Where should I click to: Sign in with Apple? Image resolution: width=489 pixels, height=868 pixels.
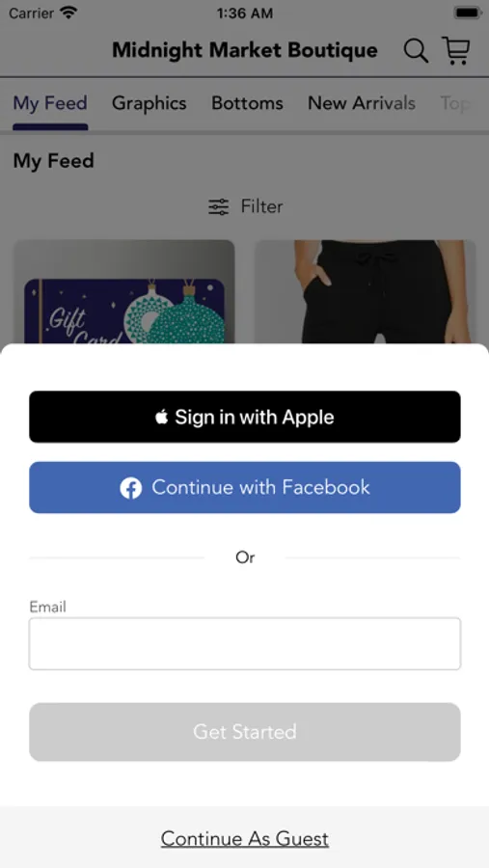point(245,417)
